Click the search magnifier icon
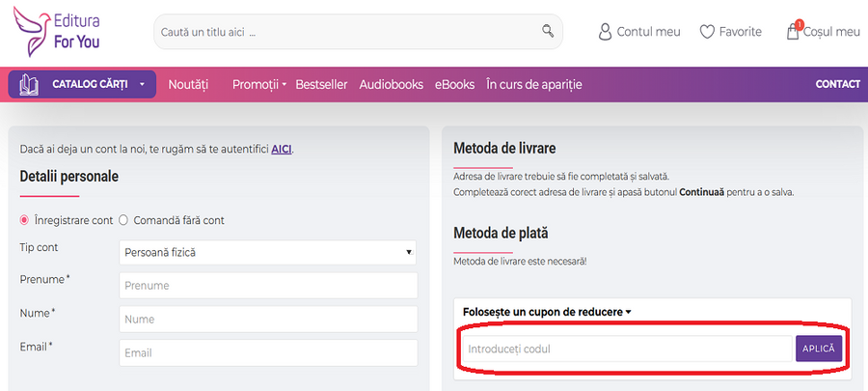868x391 pixels. click(x=548, y=31)
